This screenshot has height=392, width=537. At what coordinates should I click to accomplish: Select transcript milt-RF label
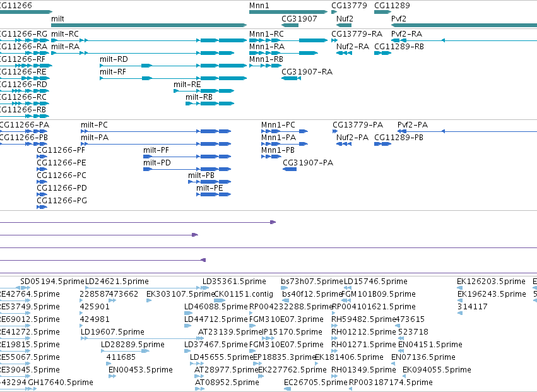(x=113, y=72)
